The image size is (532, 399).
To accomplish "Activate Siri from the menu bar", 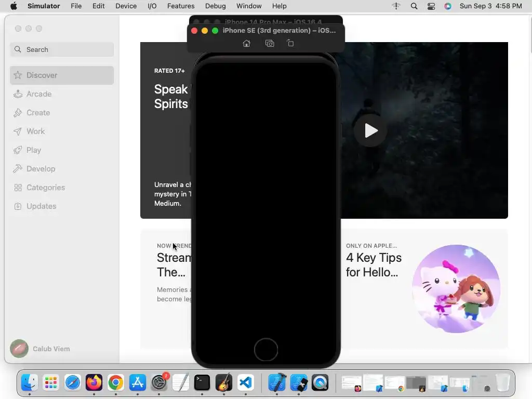I will pos(448,6).
